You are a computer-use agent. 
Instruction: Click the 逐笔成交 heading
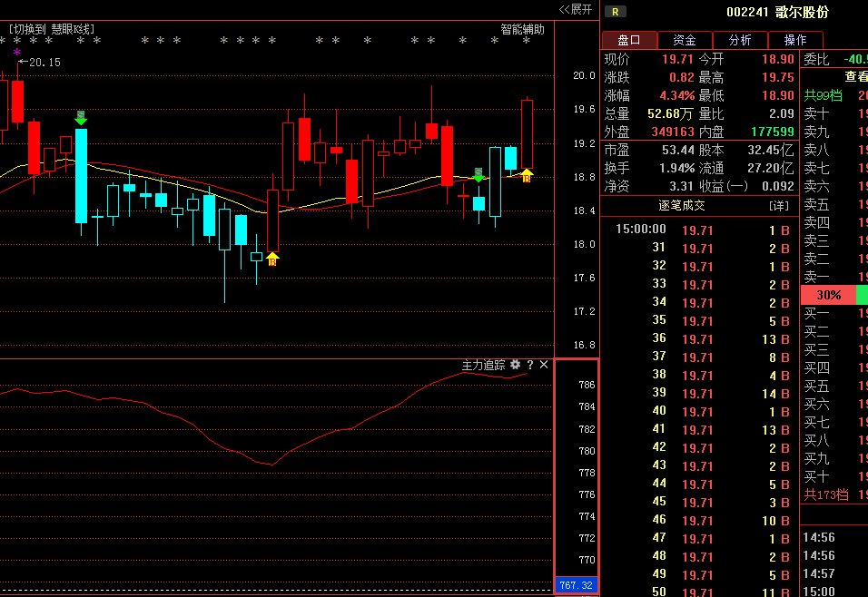[682, 206]
